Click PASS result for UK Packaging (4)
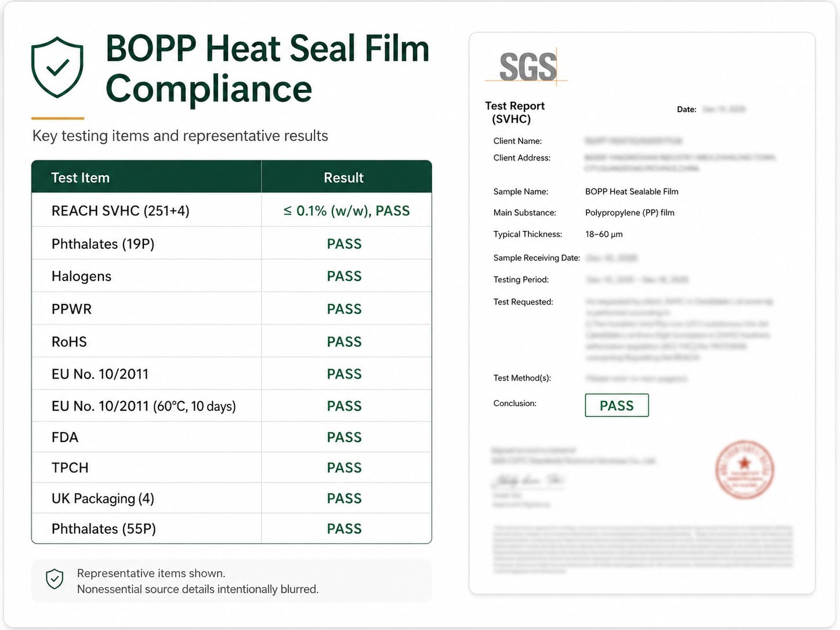840x630 pixels. click(344, 498)
